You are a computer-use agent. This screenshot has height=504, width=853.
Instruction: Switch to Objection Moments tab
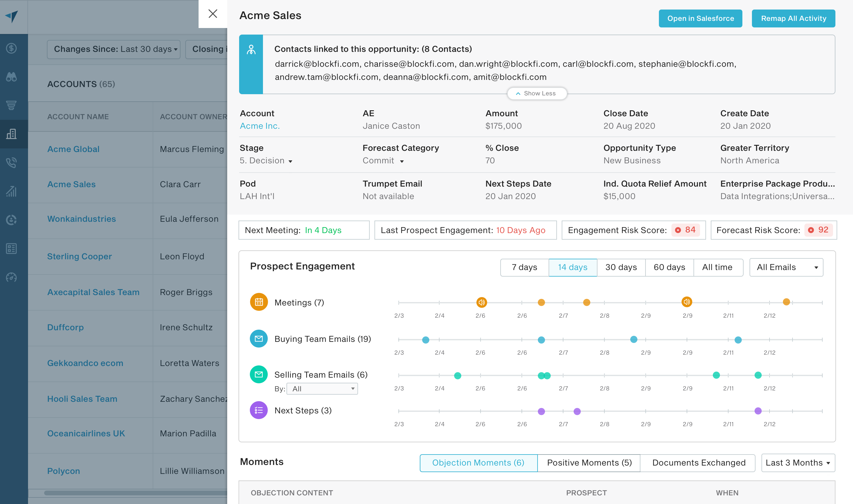[x=478, y=463]
